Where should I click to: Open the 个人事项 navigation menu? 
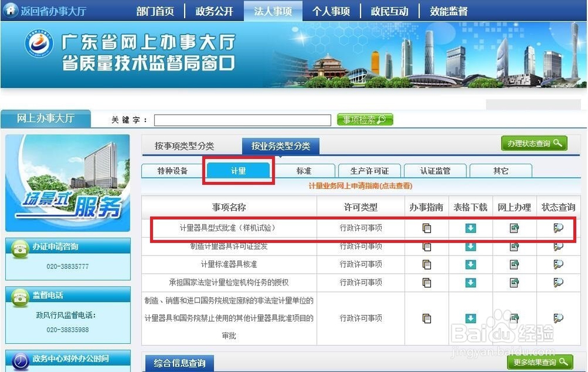coord(331,10)
